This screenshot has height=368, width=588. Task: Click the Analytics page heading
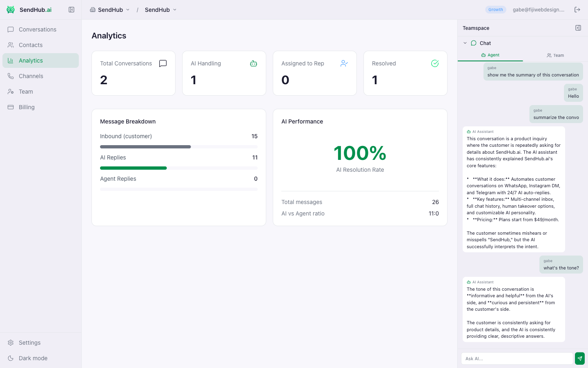(x=109, y=36)
